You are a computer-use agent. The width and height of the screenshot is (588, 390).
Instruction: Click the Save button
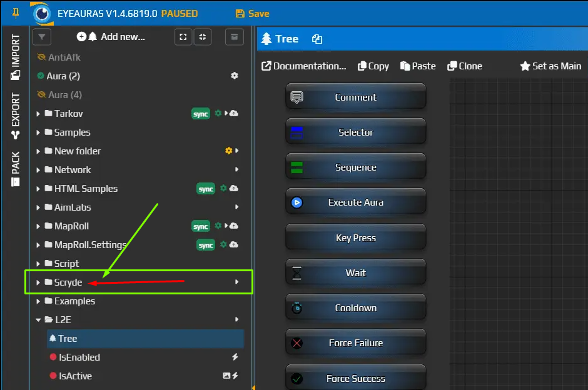(x=252, y=13)
